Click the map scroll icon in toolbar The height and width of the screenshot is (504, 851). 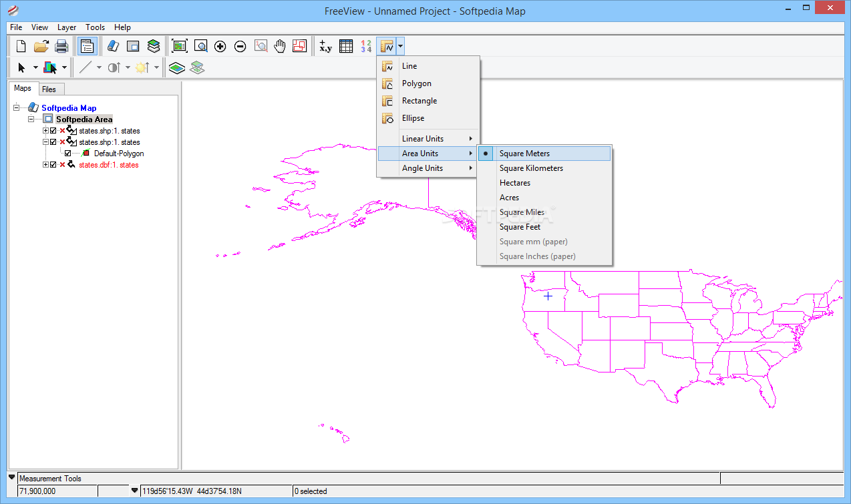[x=113, y=46]
